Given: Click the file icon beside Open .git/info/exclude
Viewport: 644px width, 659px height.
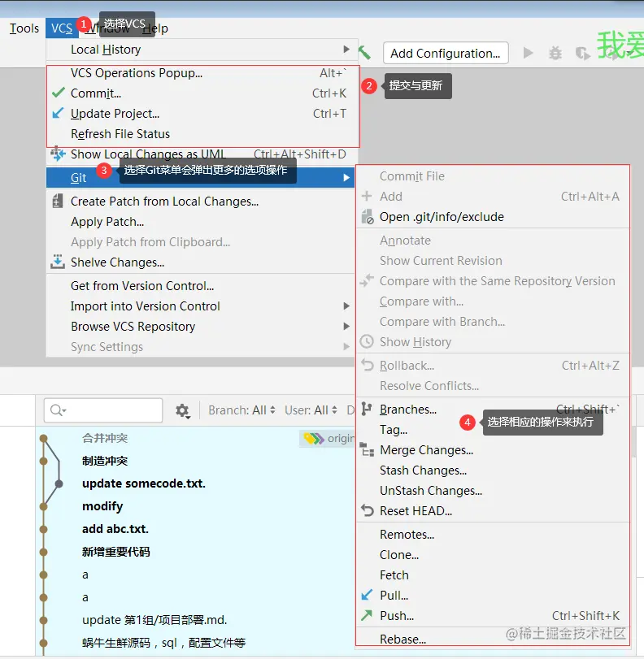Looking at the screenshot, I should pos(368,216).
